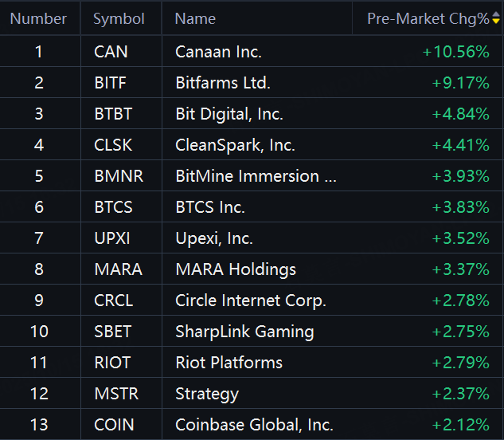Click the Pre-Market Chg% column header
Image resolution: width=504 pixels, height=440 pixels.
(428, 18)
